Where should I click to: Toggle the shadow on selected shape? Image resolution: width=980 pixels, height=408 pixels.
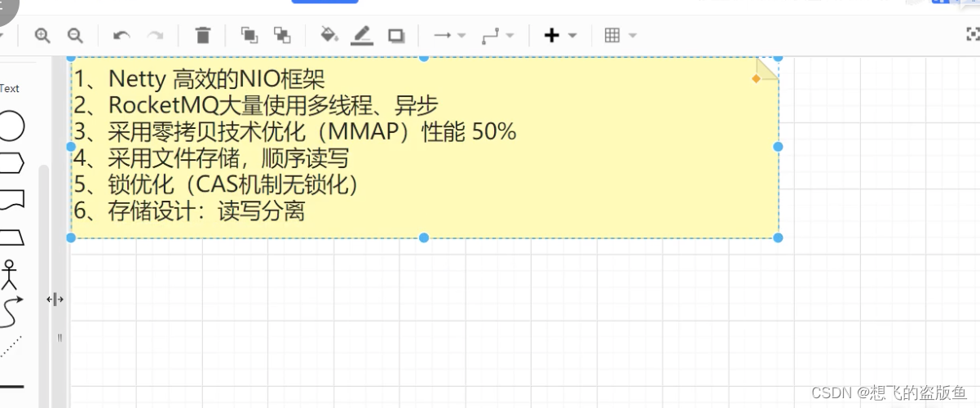pos(396,35)
